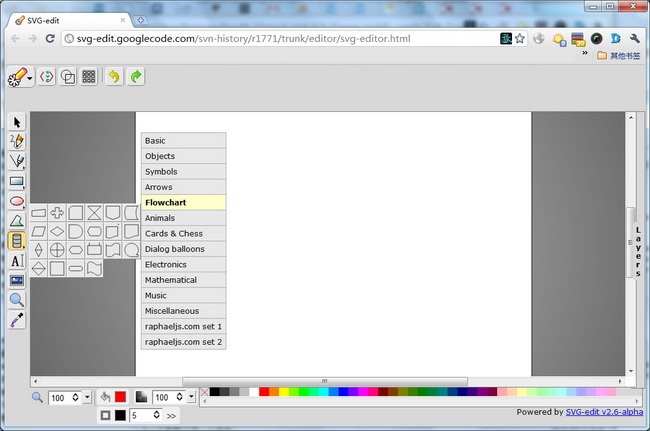
Task: Select the Zoom magnifier tool
Action: click(x=17, y=300)
